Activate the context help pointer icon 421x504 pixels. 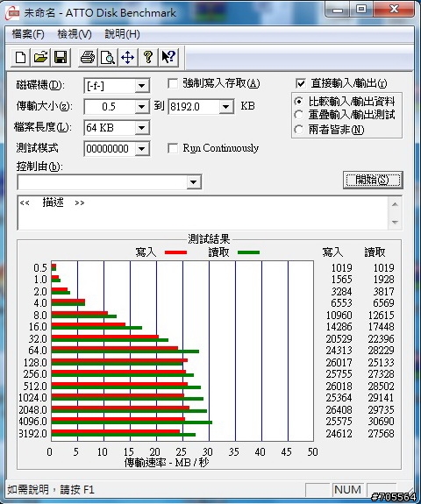point(168,58)
